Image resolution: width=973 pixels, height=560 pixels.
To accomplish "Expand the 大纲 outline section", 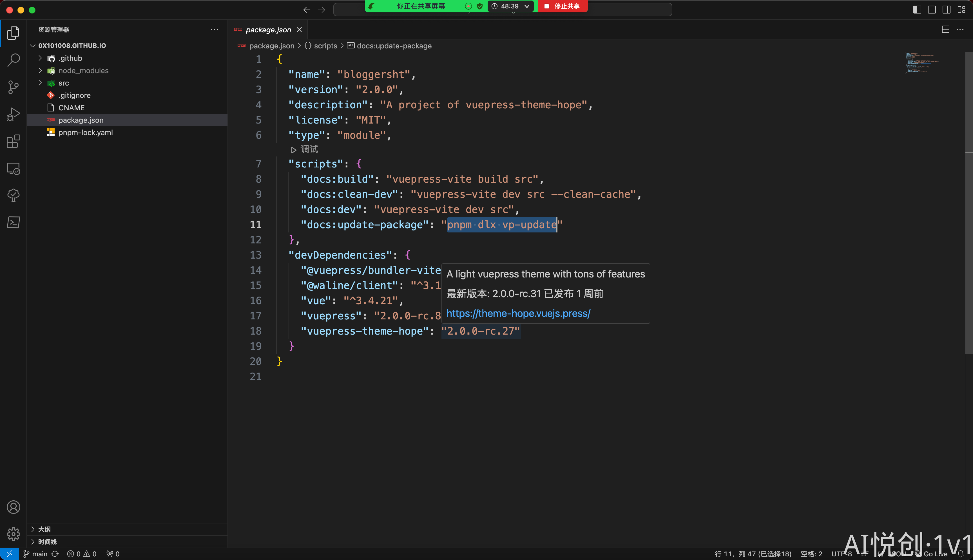I will click(x=44, y=529).
